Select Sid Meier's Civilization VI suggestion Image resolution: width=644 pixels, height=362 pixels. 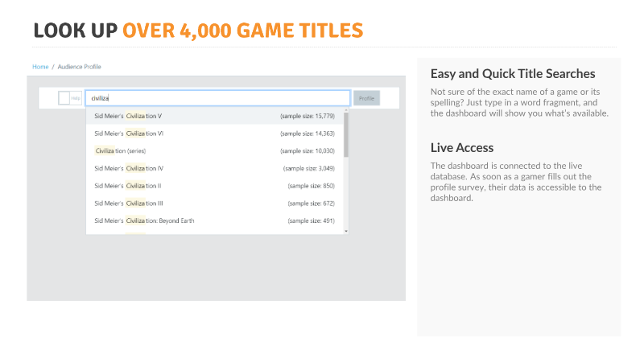coord(215,134)
